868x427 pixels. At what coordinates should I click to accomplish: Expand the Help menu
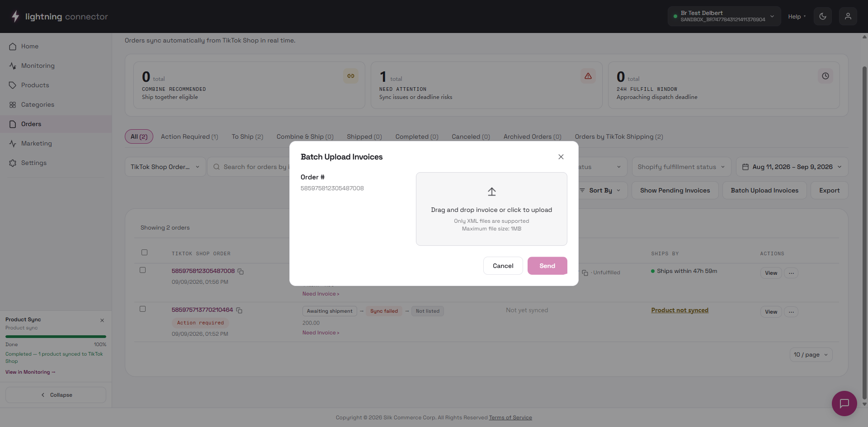pos(797,17)
